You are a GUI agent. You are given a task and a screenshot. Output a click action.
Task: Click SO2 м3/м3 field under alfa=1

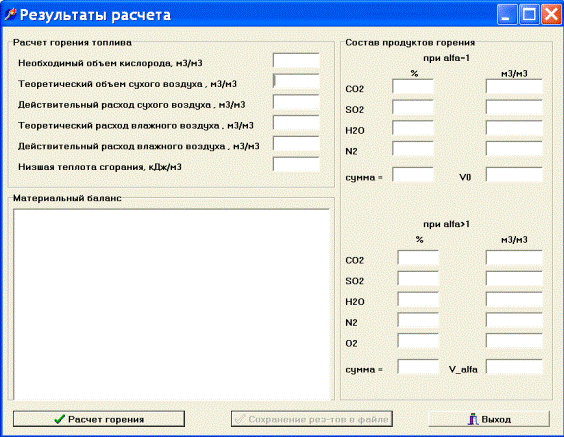pyautogui.click(x=514, y=108)
